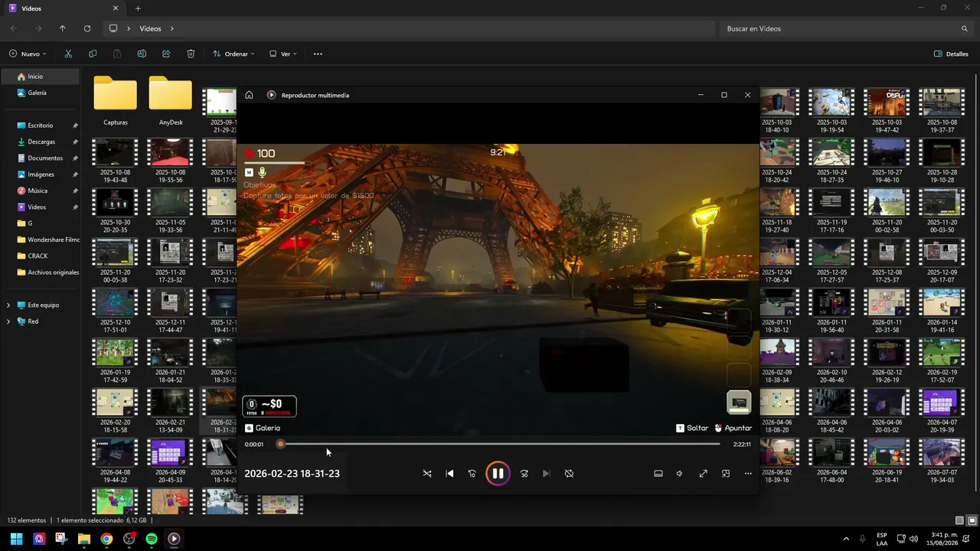Open the Ordenar dropdown
980x551 pixels.
click(x=233, y=54)
